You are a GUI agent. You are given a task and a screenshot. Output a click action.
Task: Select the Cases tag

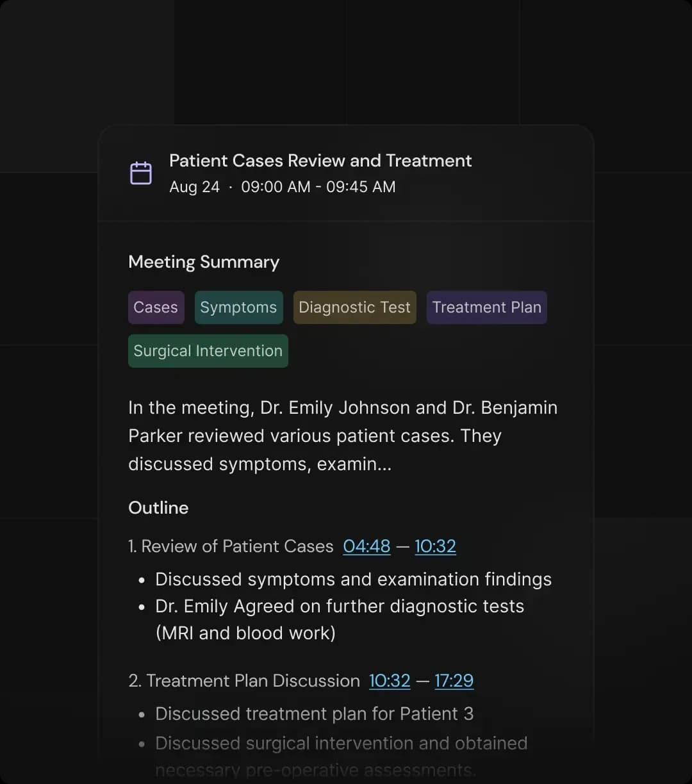click(156, 307)
